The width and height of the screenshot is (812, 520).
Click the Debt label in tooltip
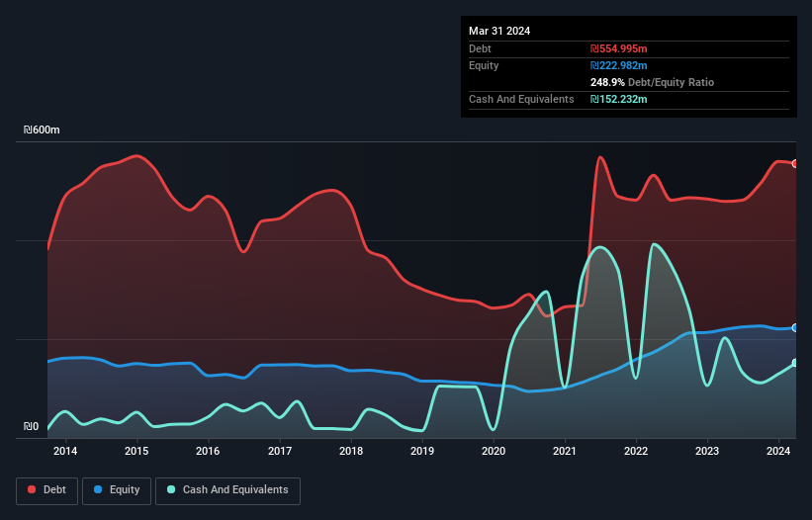[480, 48]
